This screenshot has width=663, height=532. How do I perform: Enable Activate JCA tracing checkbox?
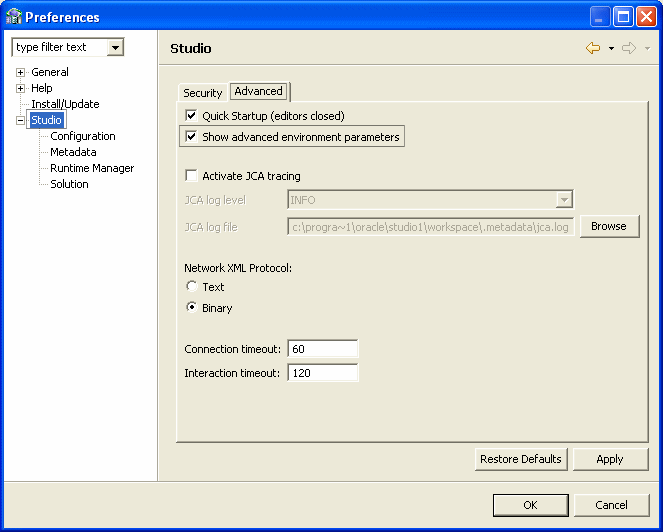pos(191,176)
